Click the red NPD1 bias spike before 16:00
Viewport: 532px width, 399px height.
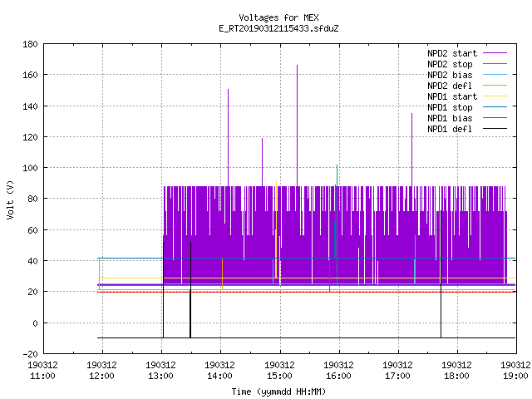(x=329, y=244)
